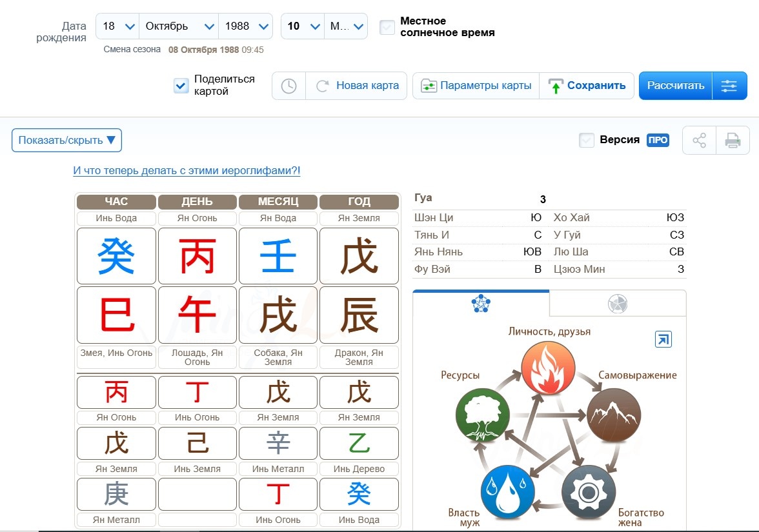Click the empty hidden stem cell under day

pyautogui.click(x=197, y=494)
